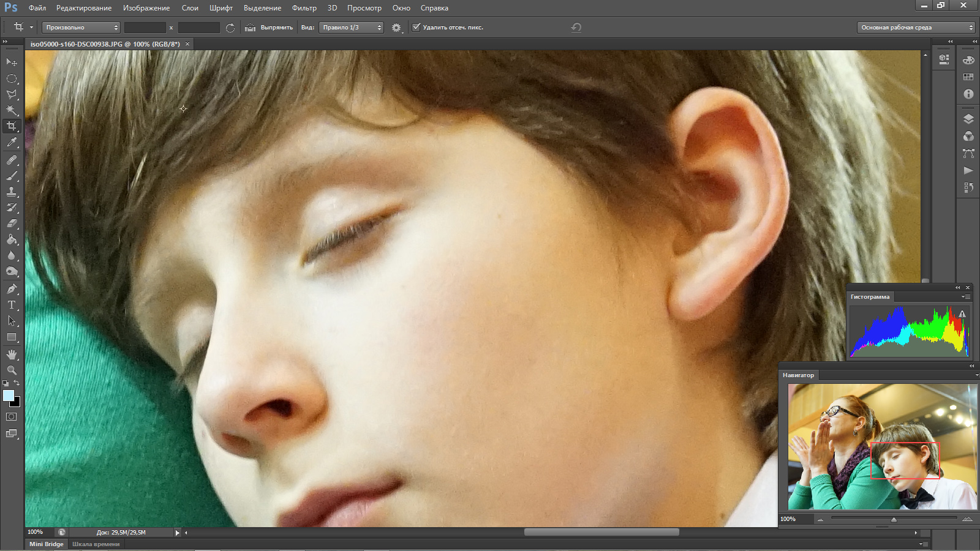This screenshot has height=551, width=980.
Task: Expand 'Основная рабочая среда' workspace dropdown
Action: pos(916,28)
